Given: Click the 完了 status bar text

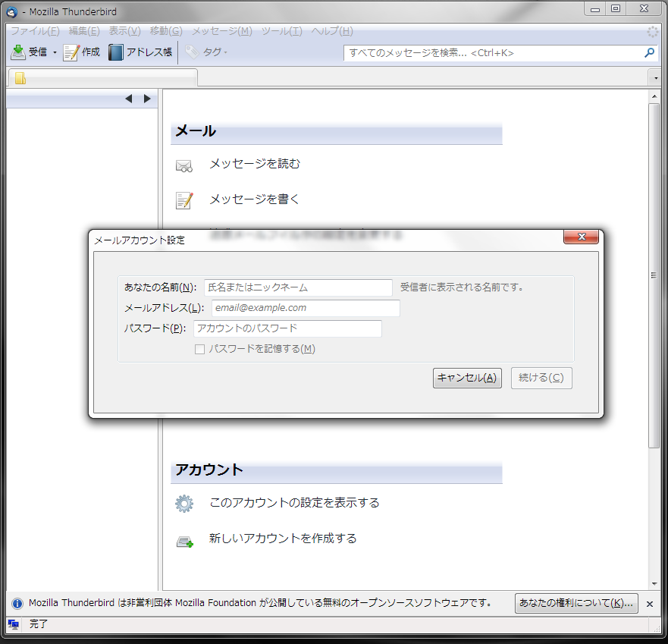Looking at the screenshot, I should point(39,624).
